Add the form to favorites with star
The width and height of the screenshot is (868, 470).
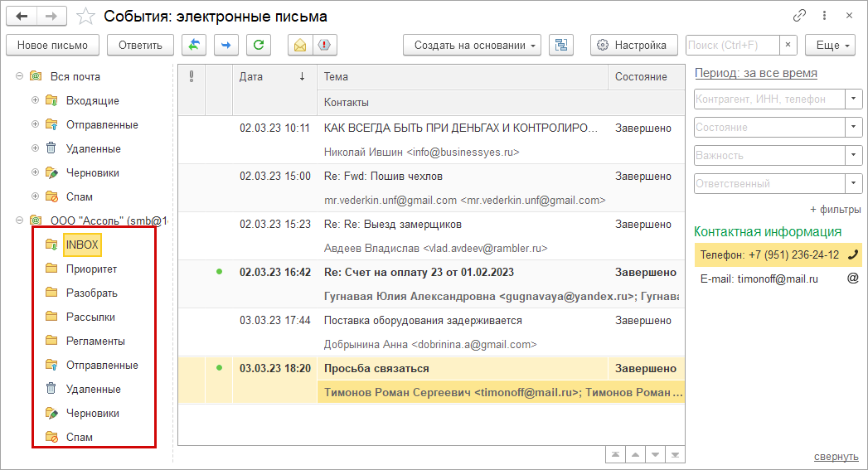coord(85,16)
